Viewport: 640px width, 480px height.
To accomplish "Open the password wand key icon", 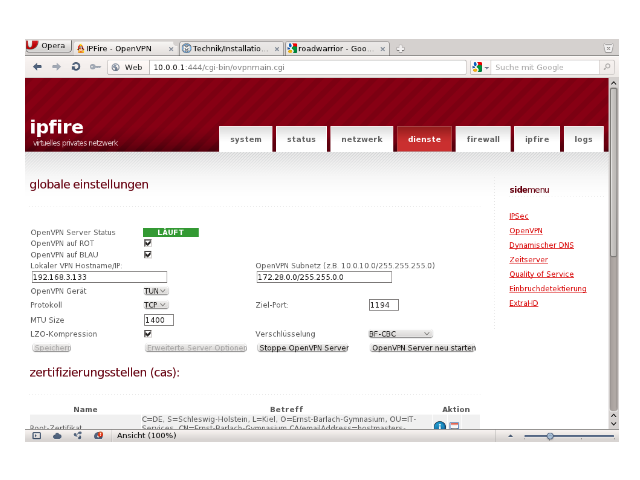I will (x=95, y=67).
